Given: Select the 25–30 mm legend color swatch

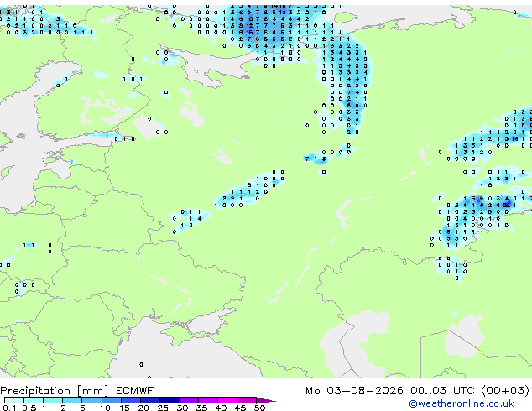Looking at the screenshot, I should [x=169, y=400].
